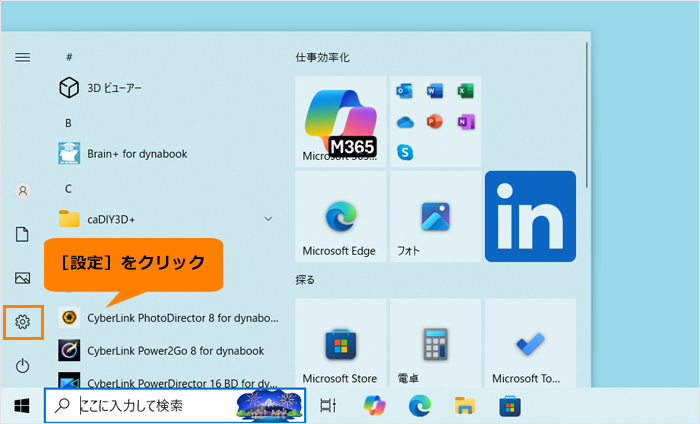
Task: Open Excel icon in Office tile
Action: point(466,91)
